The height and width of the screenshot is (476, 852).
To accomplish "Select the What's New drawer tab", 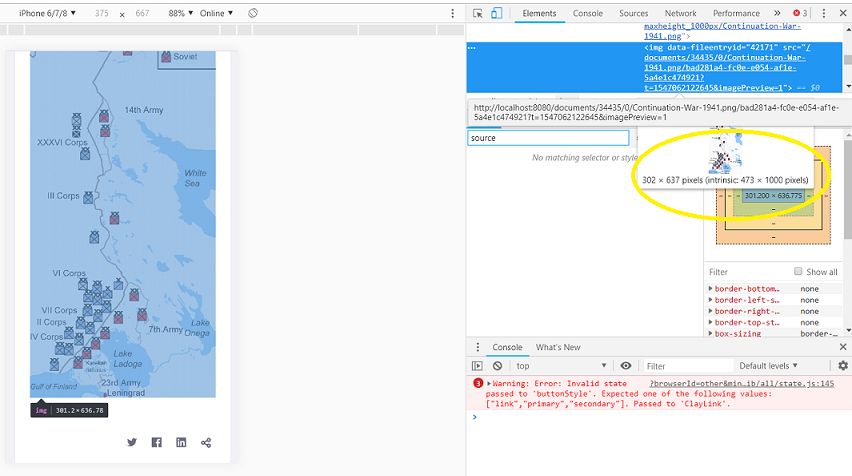I will [x=558, y=347].
